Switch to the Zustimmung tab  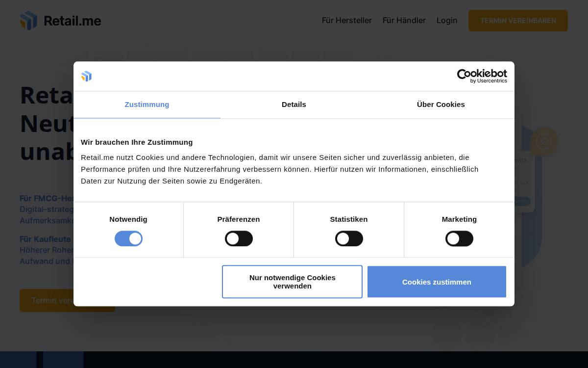point(147,105)
